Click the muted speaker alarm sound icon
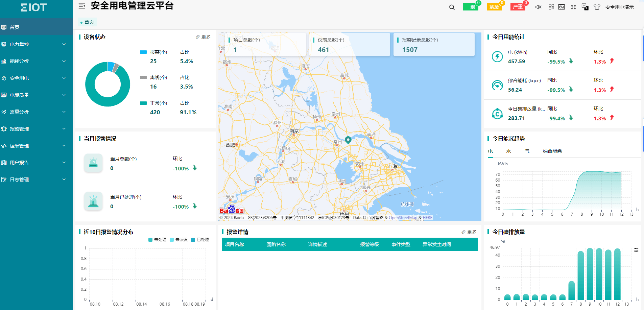This screenshot has height=310, width=644. (539, 7)
